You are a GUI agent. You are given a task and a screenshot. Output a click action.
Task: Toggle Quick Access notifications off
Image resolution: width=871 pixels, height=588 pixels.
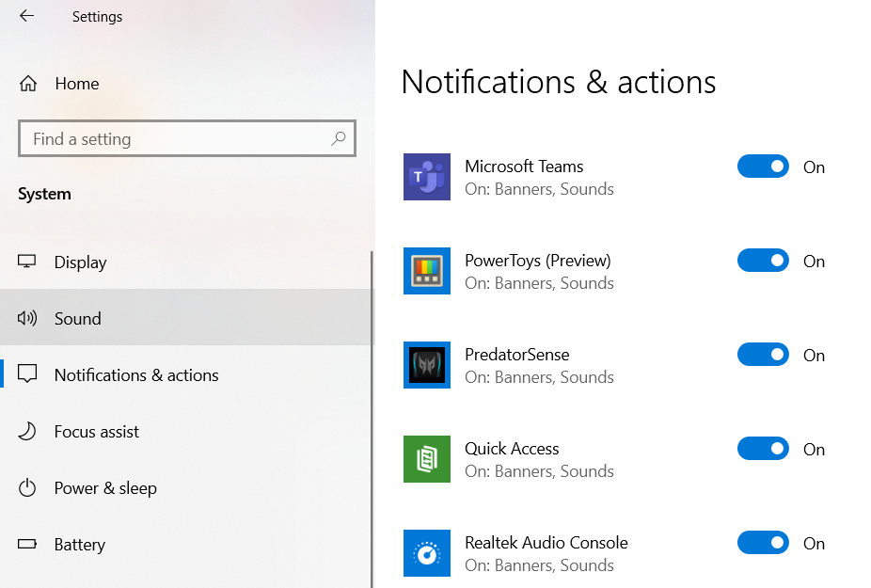click(x=763, y=449)
